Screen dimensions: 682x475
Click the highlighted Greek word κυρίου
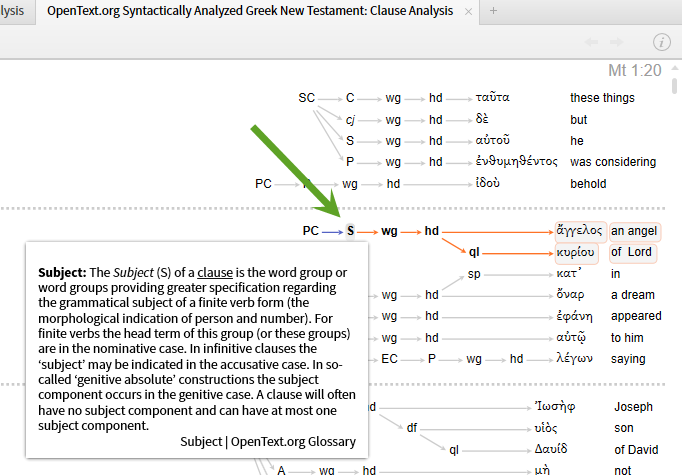coord(576,253)
